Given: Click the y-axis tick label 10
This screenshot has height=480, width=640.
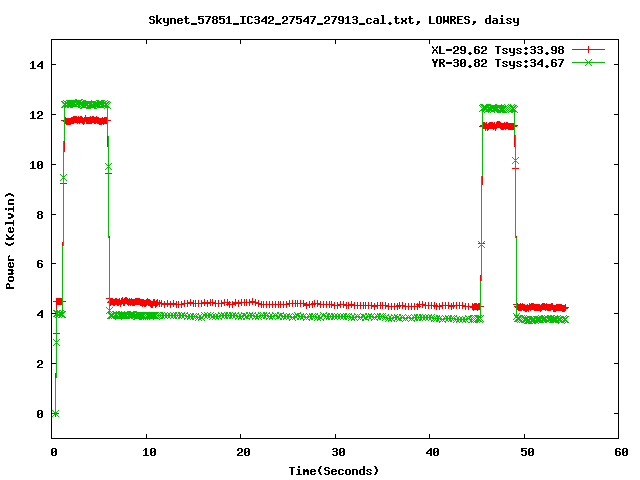Looking at the screenshot, I should tap(36, 165).
